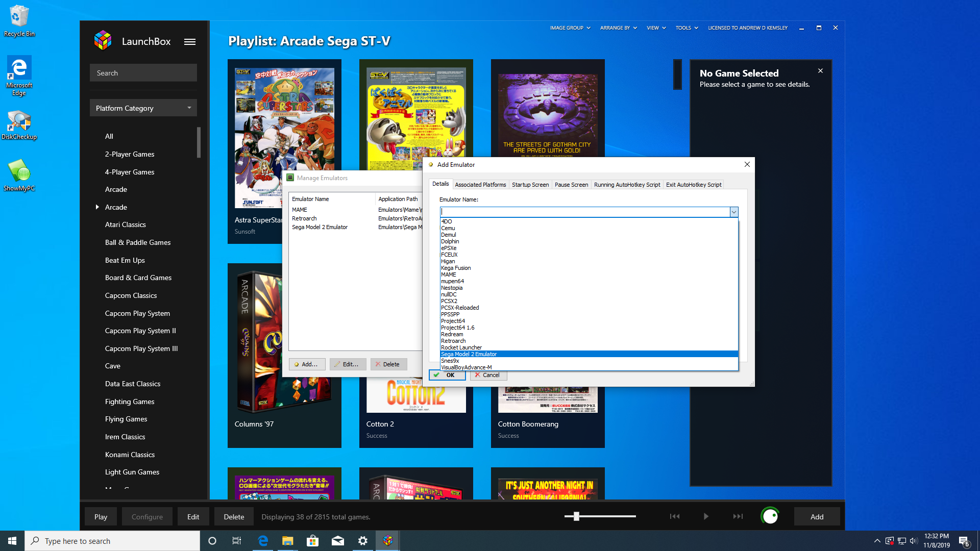The image size is (980, 551).
Task: Click Edit in Manage Emulators window
Action: tap(348, 364)
